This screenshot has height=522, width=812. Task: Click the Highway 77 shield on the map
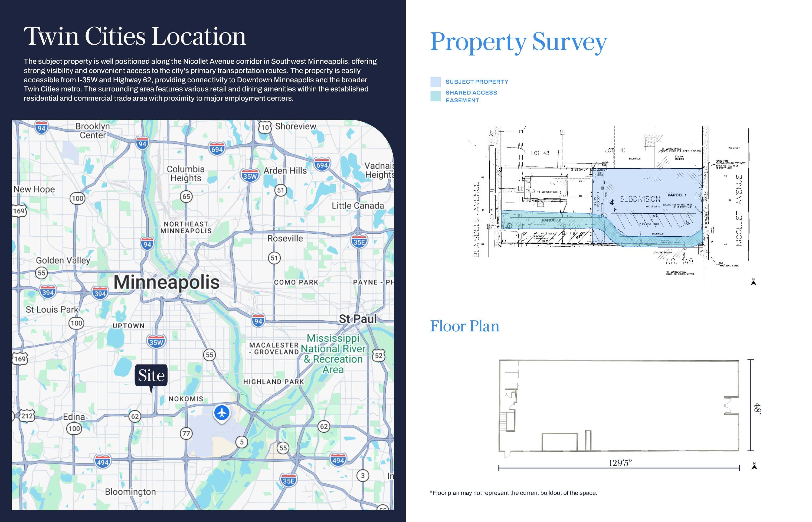click(186, 433)
